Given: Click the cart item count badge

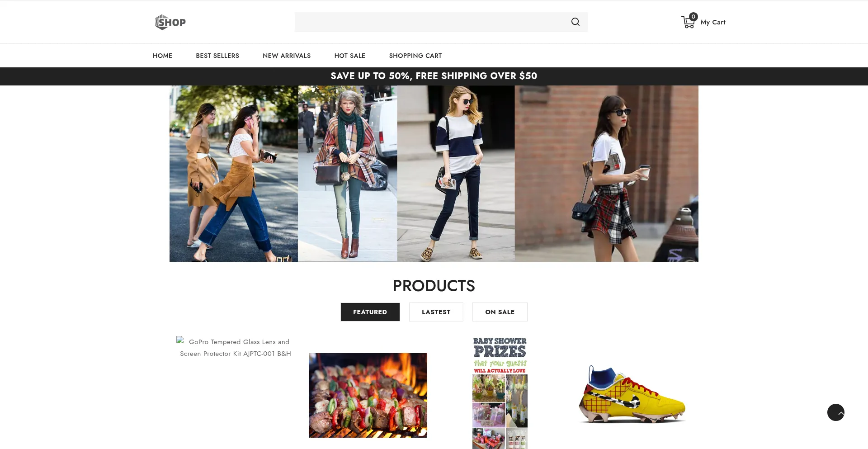Looking at the screenshot, I should click(x=693, y=17).
